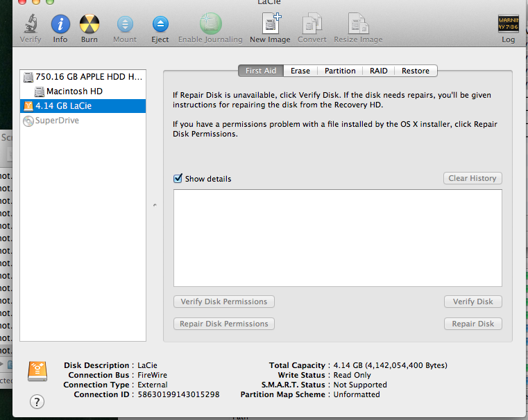This screenshot has width=528, height=420.
Task: Eject the selected disk via toolbar
Action: tap(160, 24)
